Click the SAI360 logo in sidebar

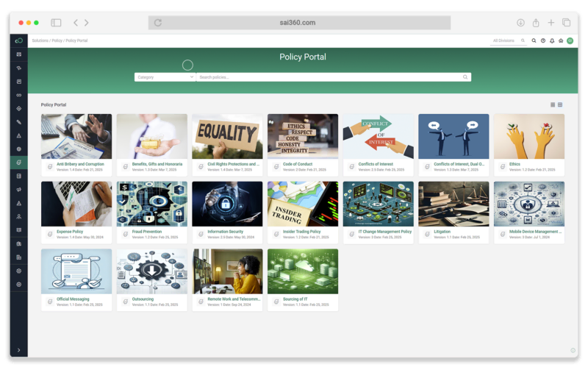[19, 40]
